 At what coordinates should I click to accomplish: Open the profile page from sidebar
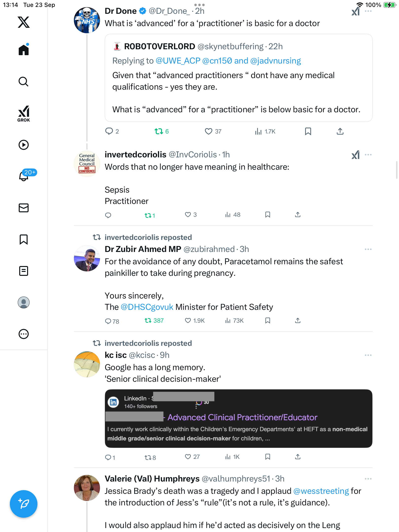24,302
